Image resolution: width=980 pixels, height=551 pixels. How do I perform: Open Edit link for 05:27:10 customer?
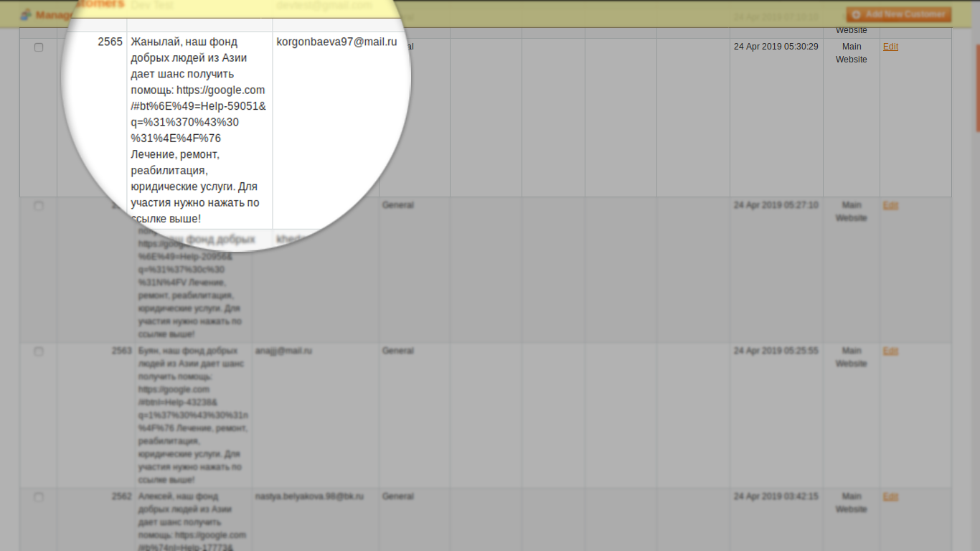890,205
